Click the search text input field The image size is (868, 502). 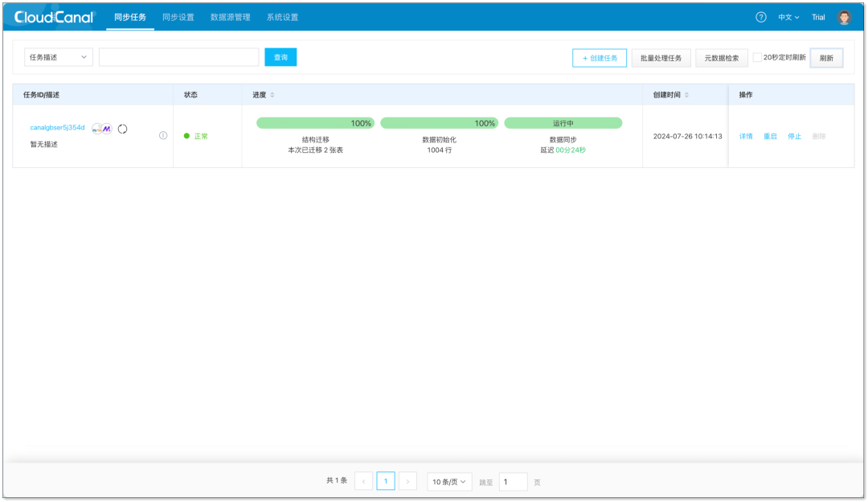point(178,57)
